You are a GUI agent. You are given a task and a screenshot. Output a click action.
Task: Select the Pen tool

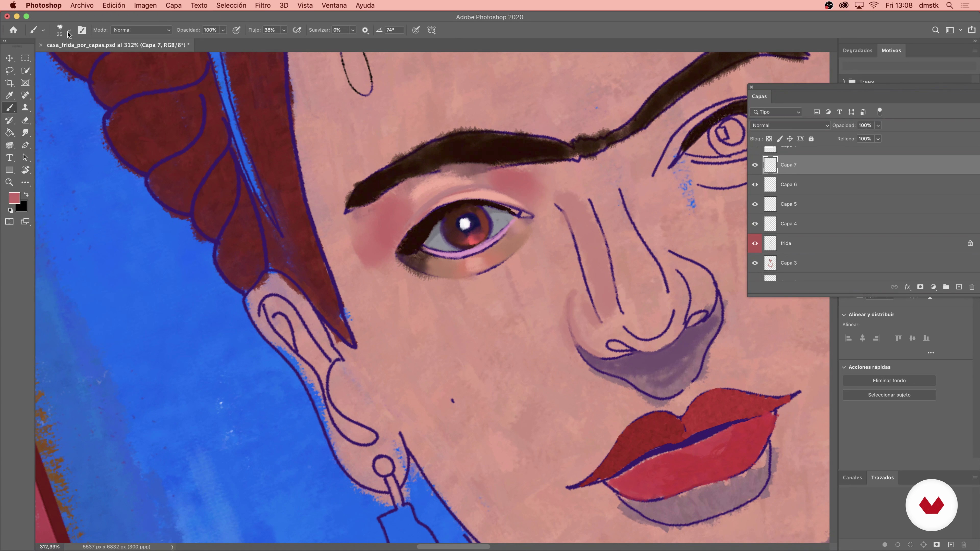tap(25, 145)
